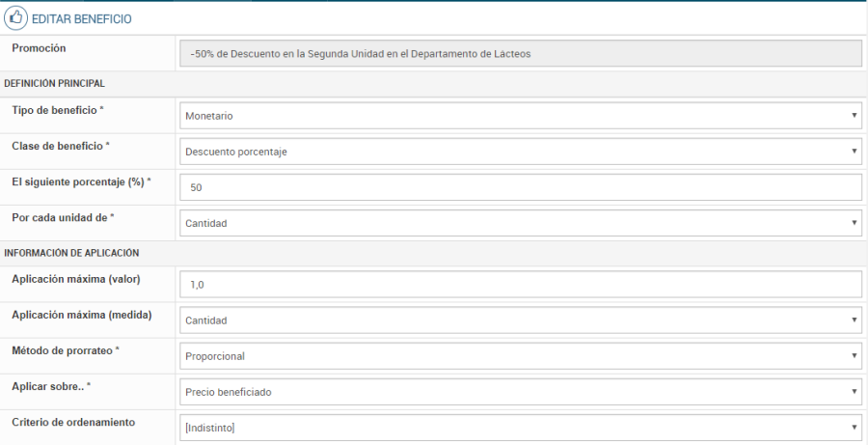Click the Criterio de ordenamiento label
The width and height of the screenshot is (868, 445).
73,422
